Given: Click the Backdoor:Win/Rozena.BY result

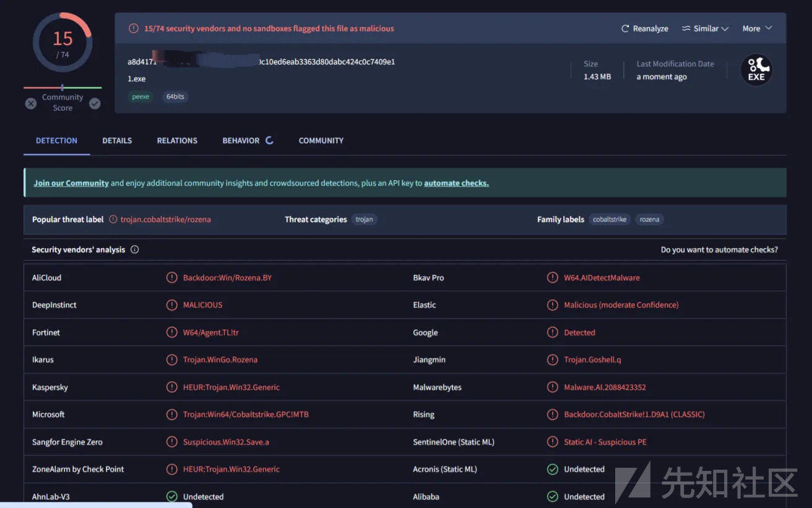Looking at the screenshot, I should pyautogui.click(x=227, y=278).
